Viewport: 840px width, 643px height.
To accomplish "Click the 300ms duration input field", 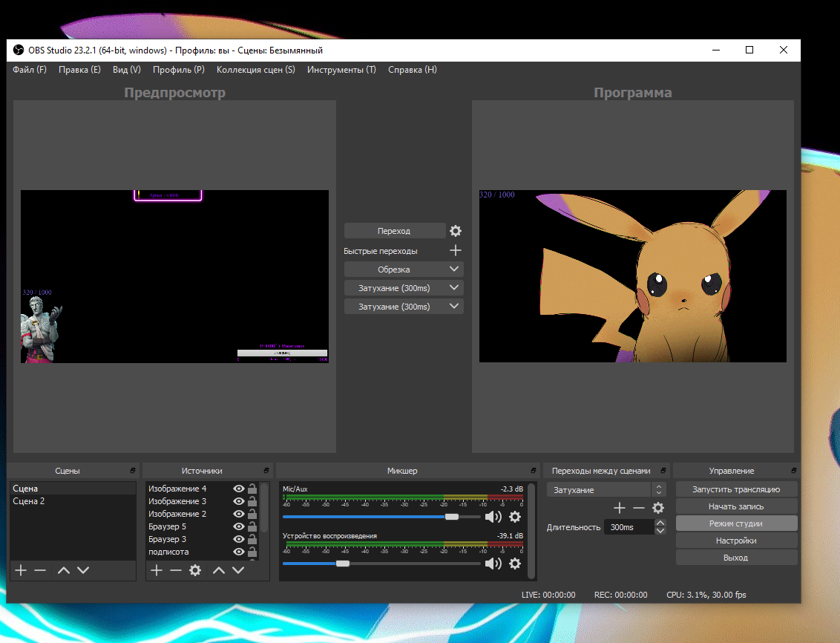I will [629, 527].
